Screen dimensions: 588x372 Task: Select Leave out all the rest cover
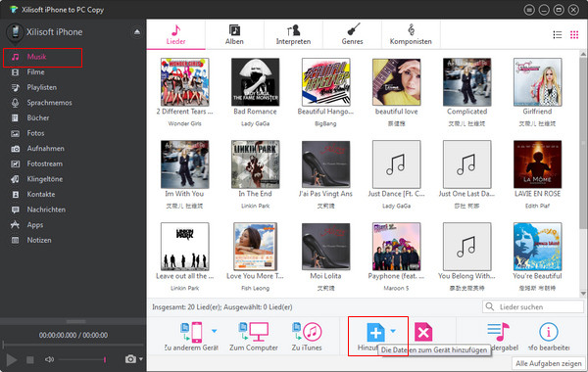[x=185, y=247]
